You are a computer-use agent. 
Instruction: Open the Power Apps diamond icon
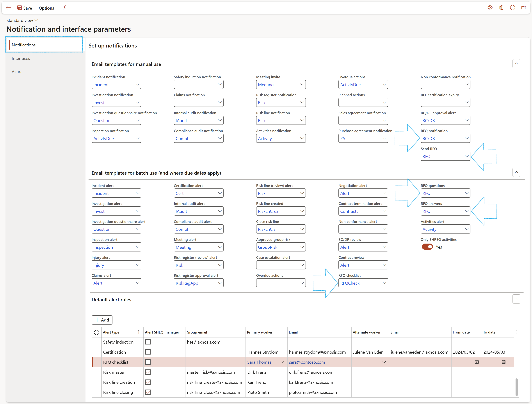tap(490, 8)
